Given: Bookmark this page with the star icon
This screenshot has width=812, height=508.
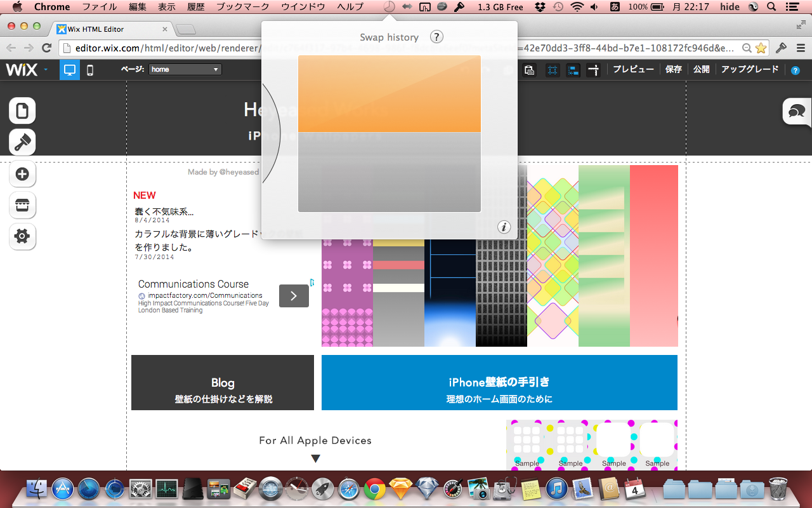Looking at the screenshot, I should 761,48.
